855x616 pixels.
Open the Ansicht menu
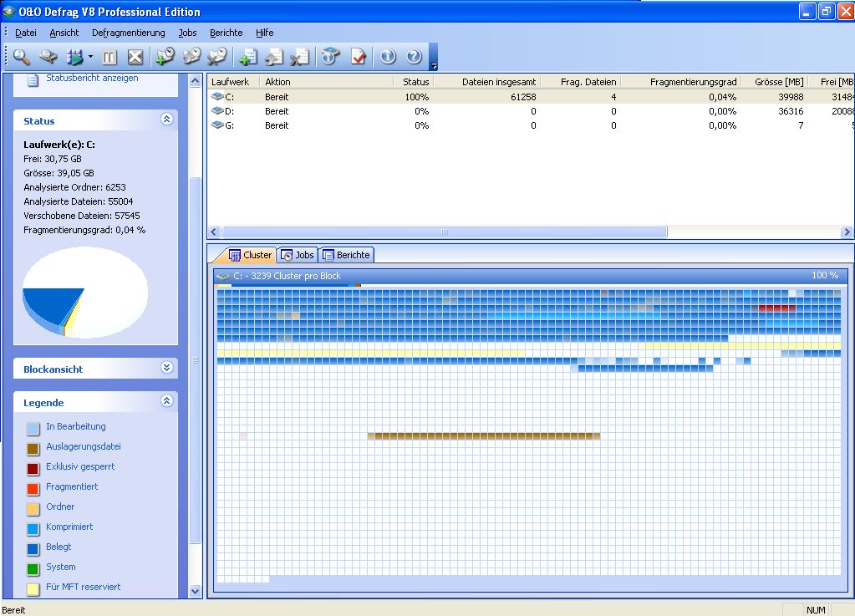64,33
